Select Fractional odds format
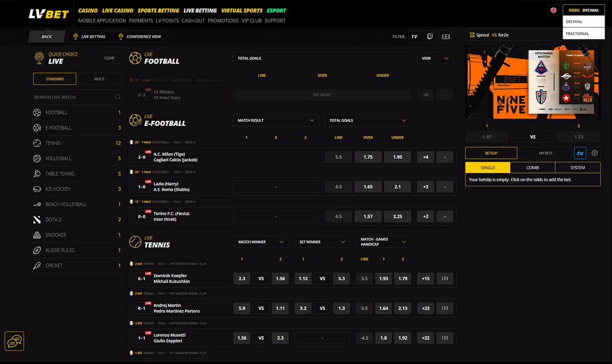The width and height of the screenshot is (612, 364). [584, 33]
